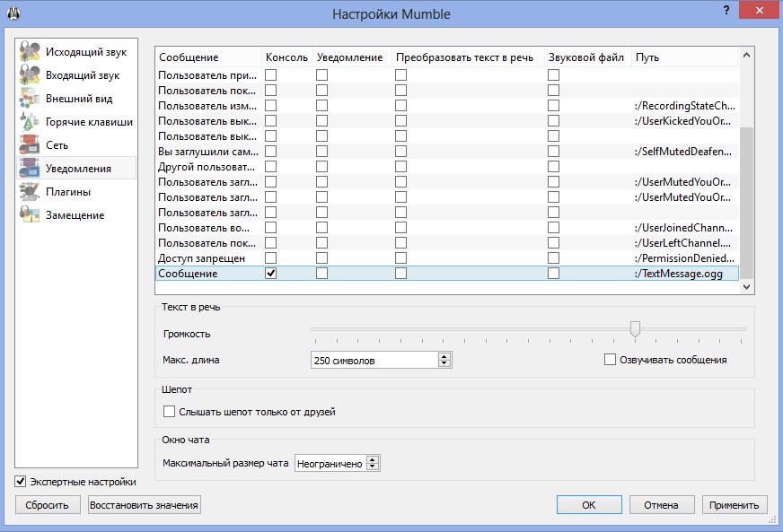Uncheck Консоль checkbox in Сообщение row

click(270, 274)
